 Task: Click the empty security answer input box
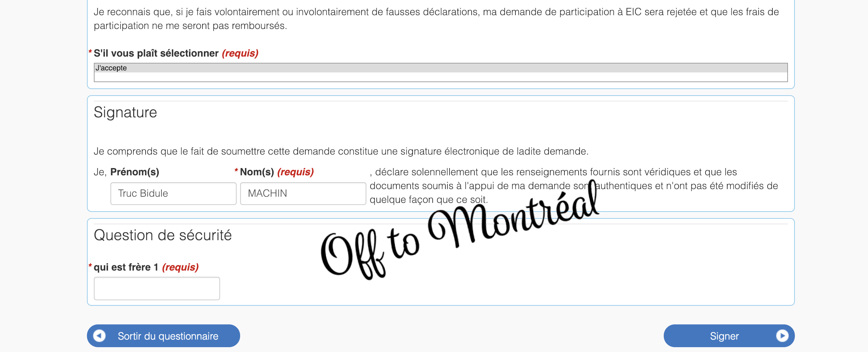157,289
